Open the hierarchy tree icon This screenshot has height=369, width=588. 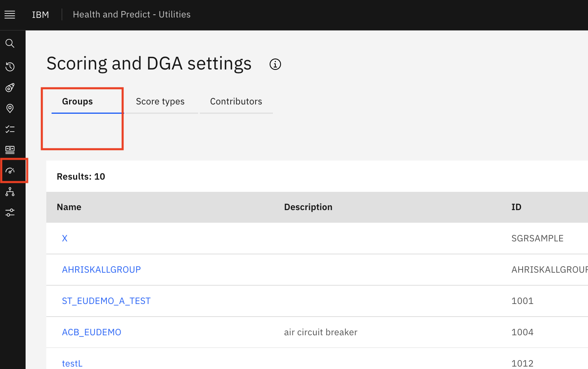point(10,192)
